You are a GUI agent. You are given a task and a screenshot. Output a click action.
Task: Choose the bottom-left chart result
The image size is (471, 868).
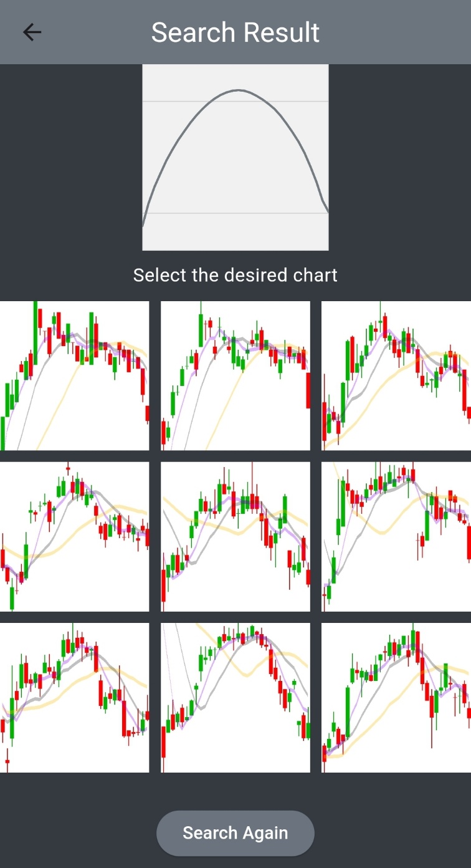click(x=75, y=698)
